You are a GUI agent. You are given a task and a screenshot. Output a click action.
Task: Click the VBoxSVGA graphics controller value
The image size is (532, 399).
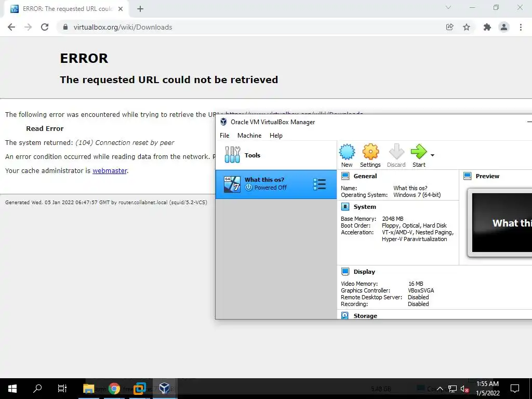pyautogui.click(x=421, y=290)
